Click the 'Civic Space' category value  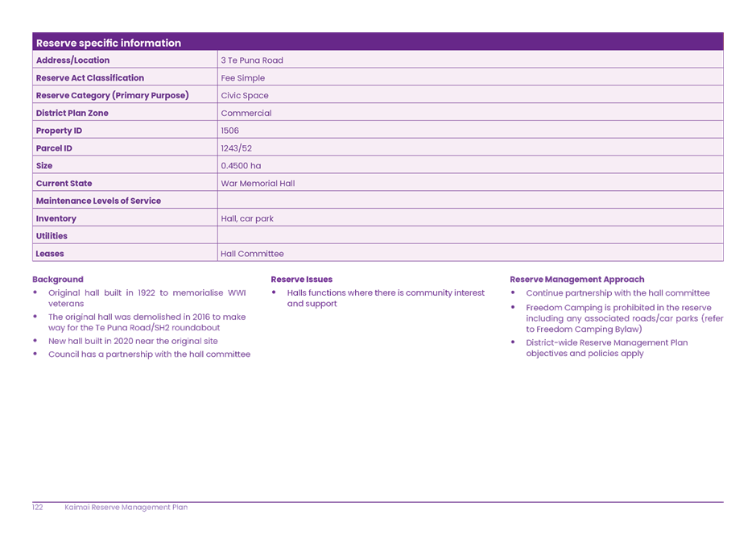tap(245, 96)
